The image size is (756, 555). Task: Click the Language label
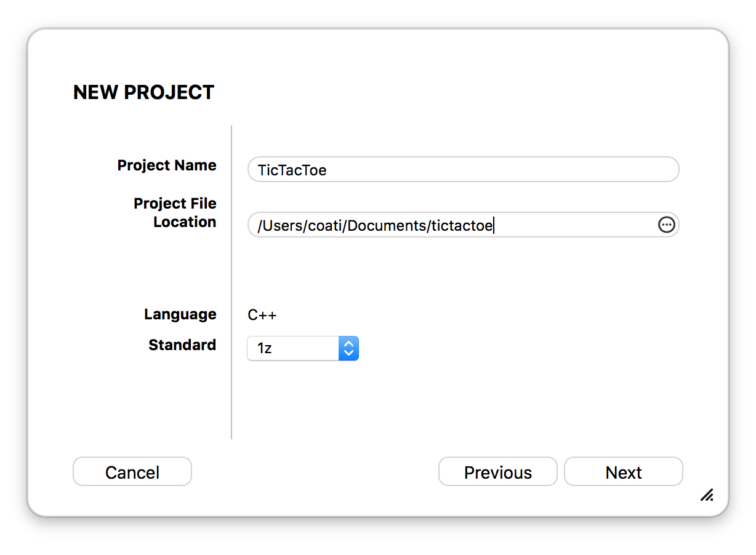pyautogui.click(x=180, y=314)
